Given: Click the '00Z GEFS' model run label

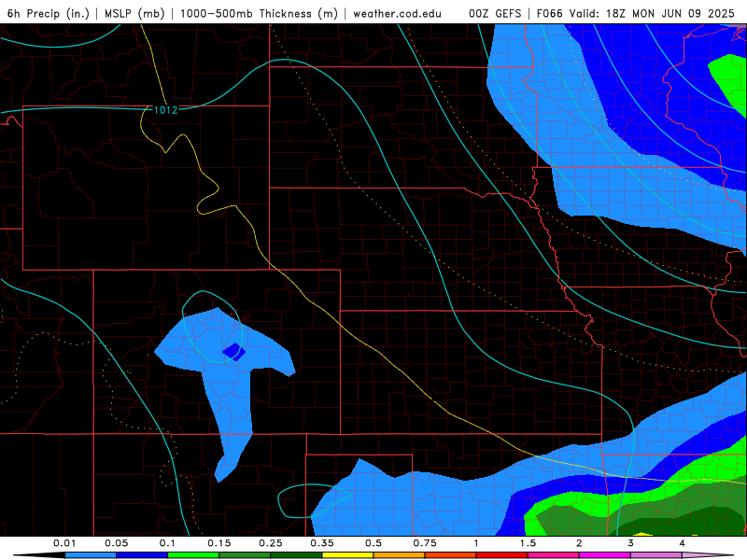Looking at the screenshot, I should coord(495,13).
